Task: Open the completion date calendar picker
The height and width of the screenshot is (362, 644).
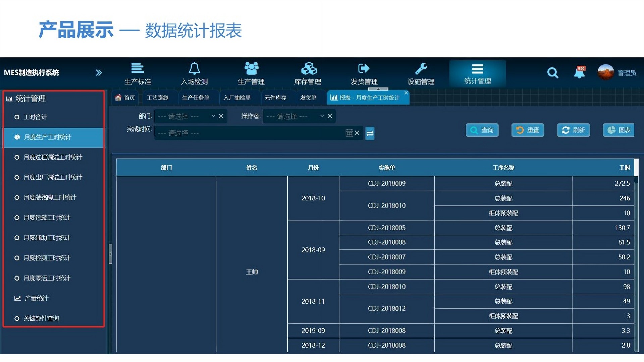Action: click(x=349, y=133)
